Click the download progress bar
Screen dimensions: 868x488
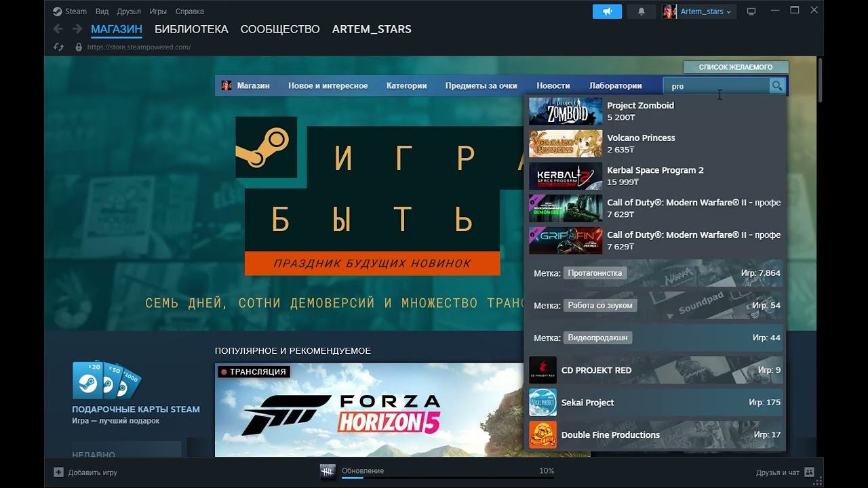[x=448, y=478]
